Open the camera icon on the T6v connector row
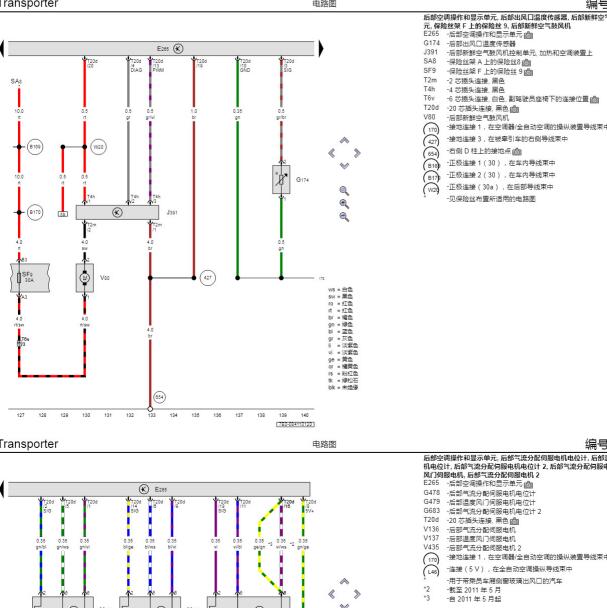 click(x=594, y=100)
